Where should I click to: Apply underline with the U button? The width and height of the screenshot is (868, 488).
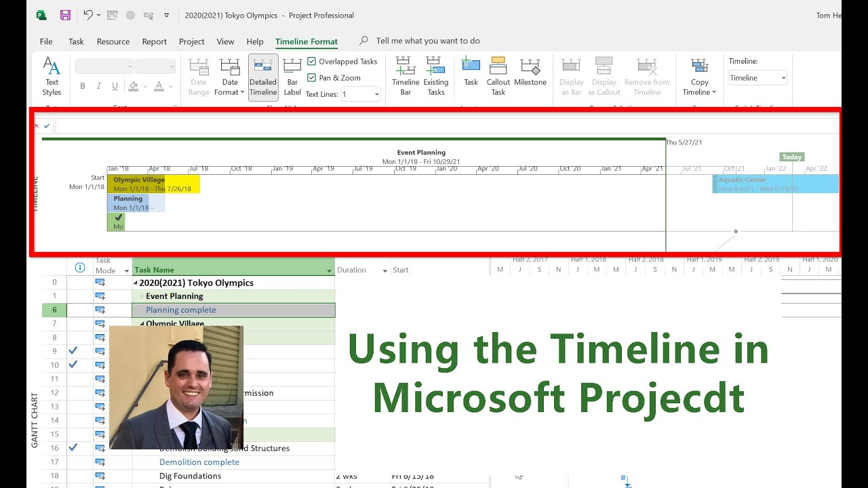click(x=115, y=86)
